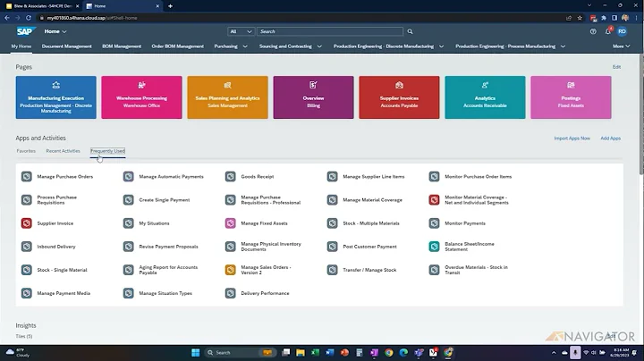This screenshot has width=644, height=361.
Task: Open My Situations app icon
Action: (129, 223)
